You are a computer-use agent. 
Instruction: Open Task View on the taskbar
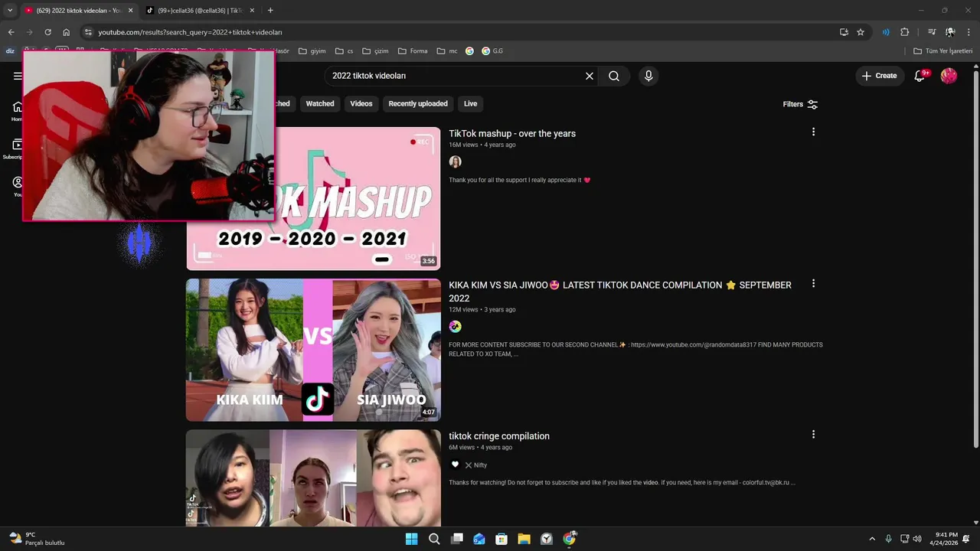(457, 539)
